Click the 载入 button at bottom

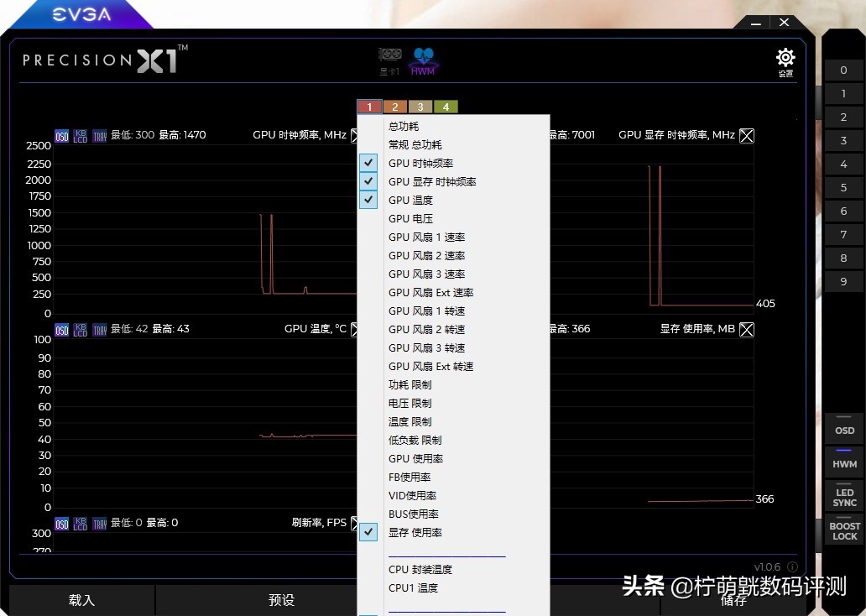pyautogui.click(x=81, y=601)
